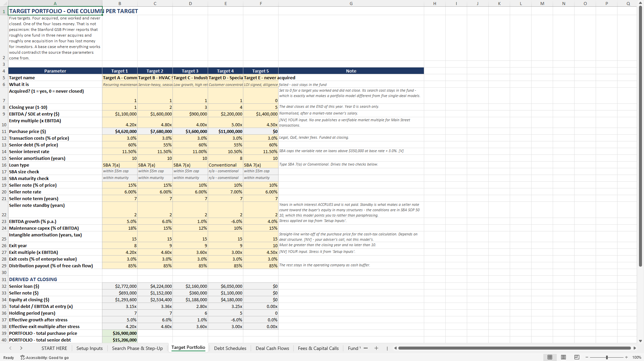Select Target 1 maintenance capex 18%
Viewport: 644px width, 361px height.
click(120, 228)
